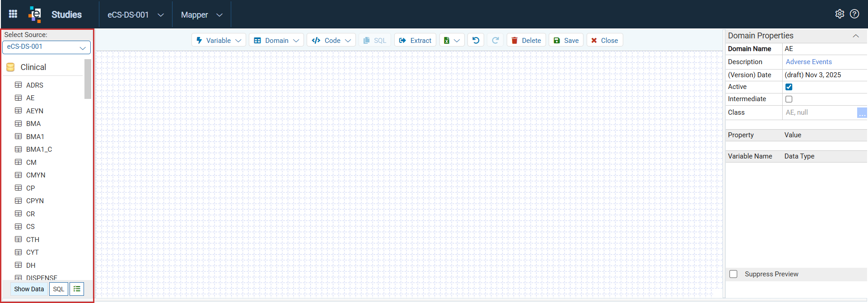The width and height of the screenshot is (868, 303).
Task: Open the Variable dropdown arrow
Action: [x=238, y=41]
